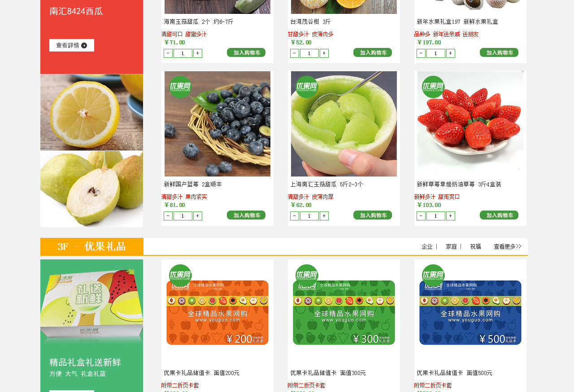Click 查看更多 link in 3F section
Screen dimensions: 574x392
coord(508,246)
